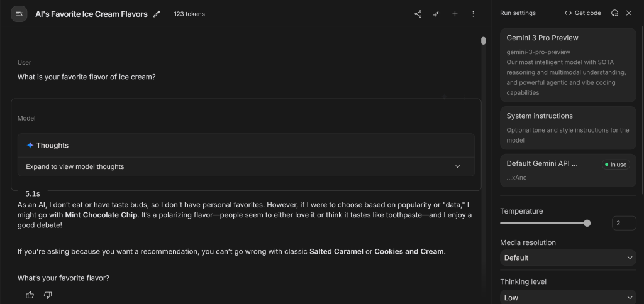
Task: Give the response a thumbs up
Action: 30,295
